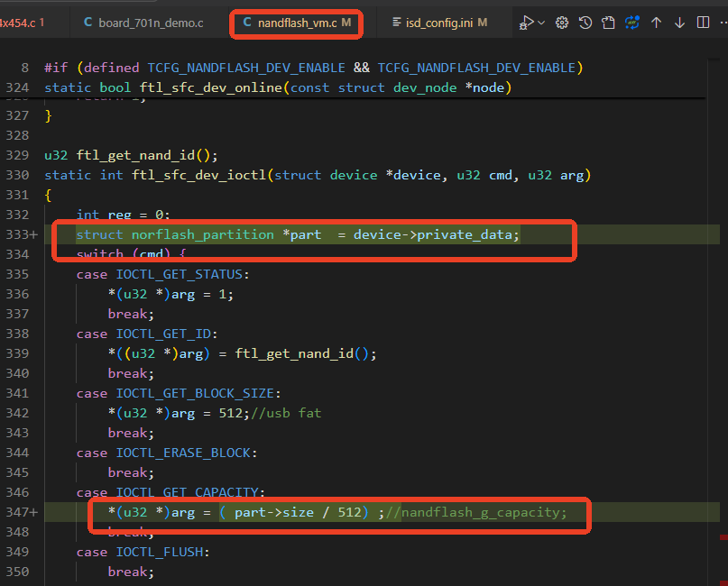
Task: Click IOCTL_FLUSH case label
Action: tap(160, 552)
